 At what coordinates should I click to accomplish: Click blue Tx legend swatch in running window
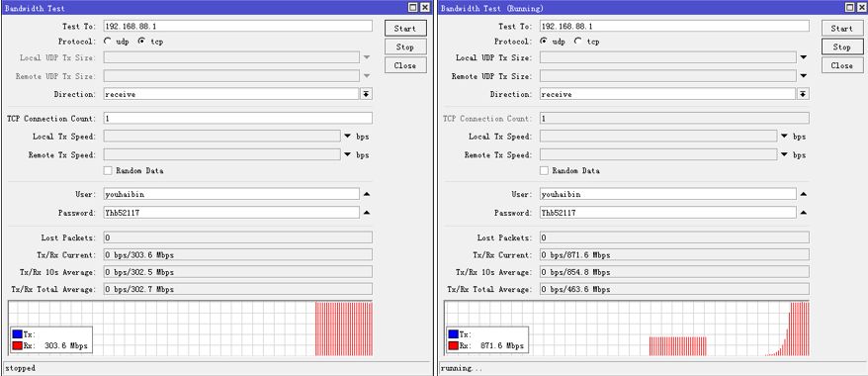click(x=454, y=334)
